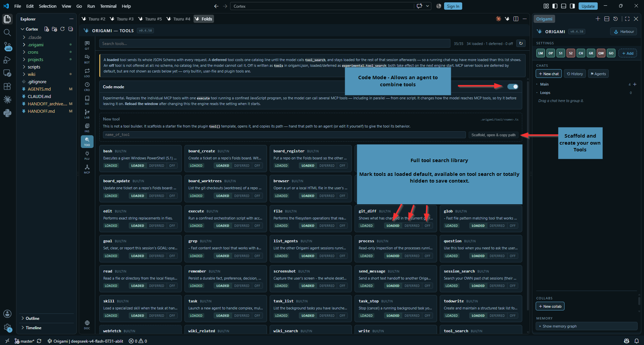The width and height of the screenshot is (644, 345).
Task: Open chat History
Action: tap(575, 74)
